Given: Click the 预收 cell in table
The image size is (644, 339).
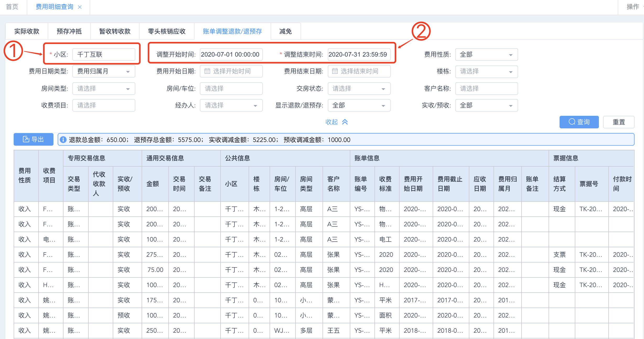Looking at the screenshot, I should pos(127,315).
